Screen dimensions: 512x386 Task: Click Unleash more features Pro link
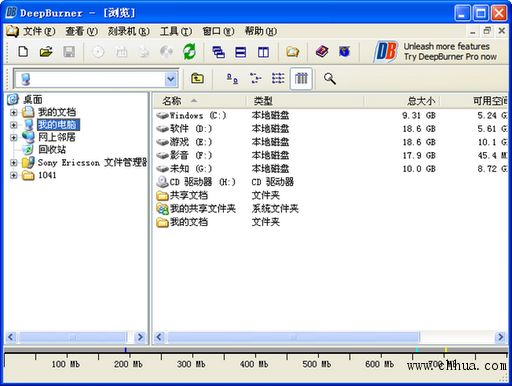450,51
